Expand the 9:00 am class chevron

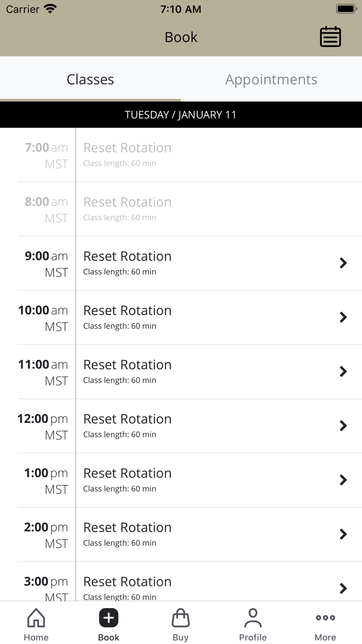point(343,263)
